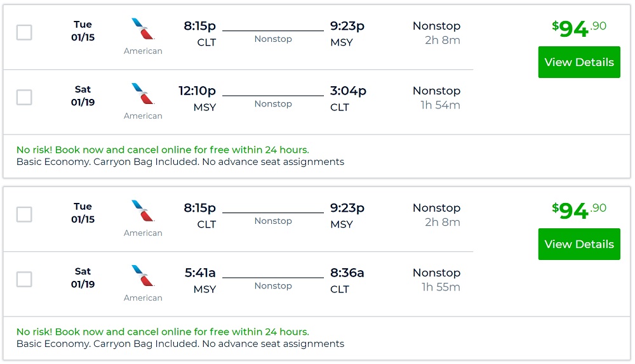The width and height of the screenshot is (635, 364).
Task: Enable the checkbox for the 5:41a MSY flight
Action: point(24,279)
